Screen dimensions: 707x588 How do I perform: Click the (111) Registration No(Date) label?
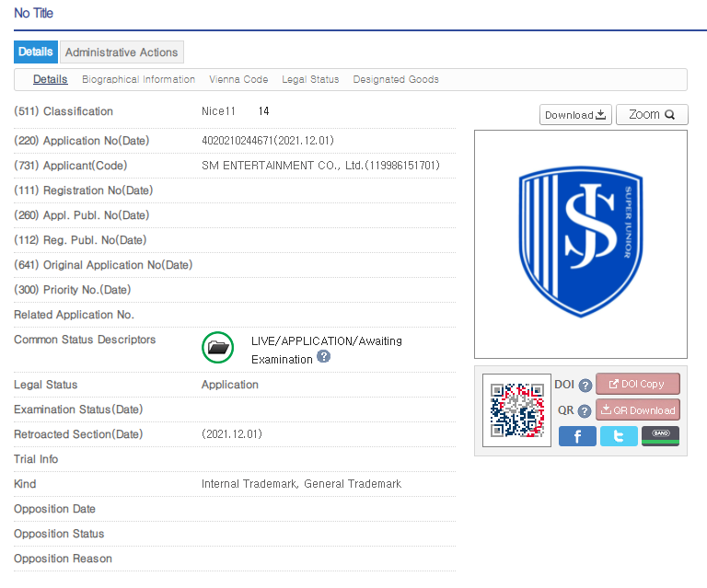click(x=84, y=190)
